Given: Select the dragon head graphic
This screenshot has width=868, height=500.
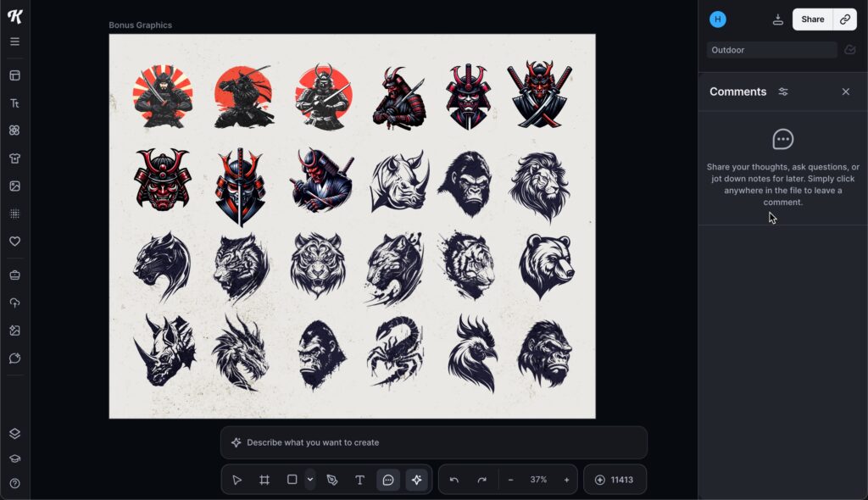Looking at the screenshot, I should pos(241,353).
